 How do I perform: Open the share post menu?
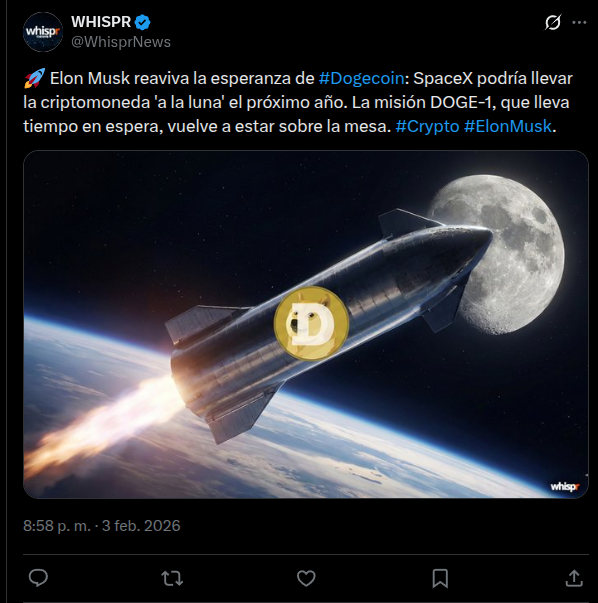(x=574, y=578)
